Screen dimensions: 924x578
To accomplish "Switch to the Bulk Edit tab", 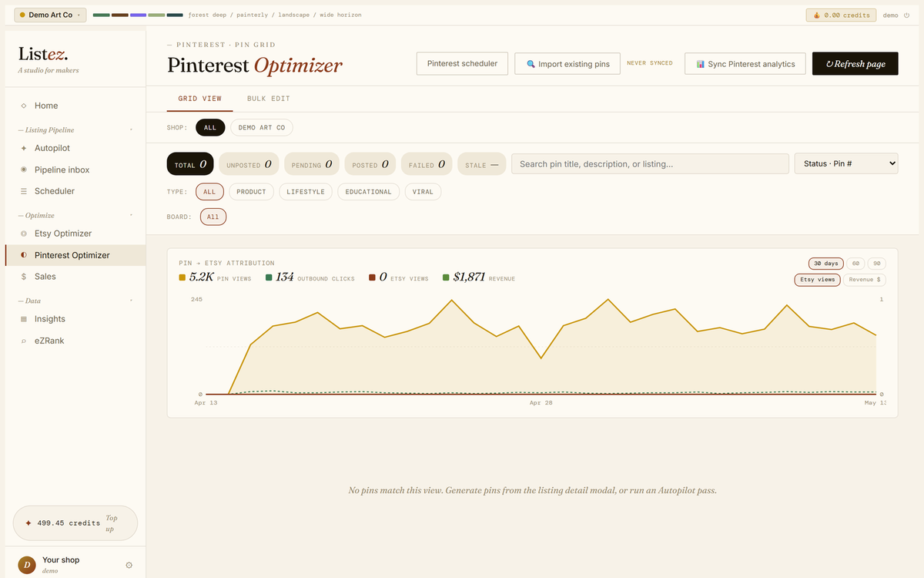I will click(x=268, y=99).
